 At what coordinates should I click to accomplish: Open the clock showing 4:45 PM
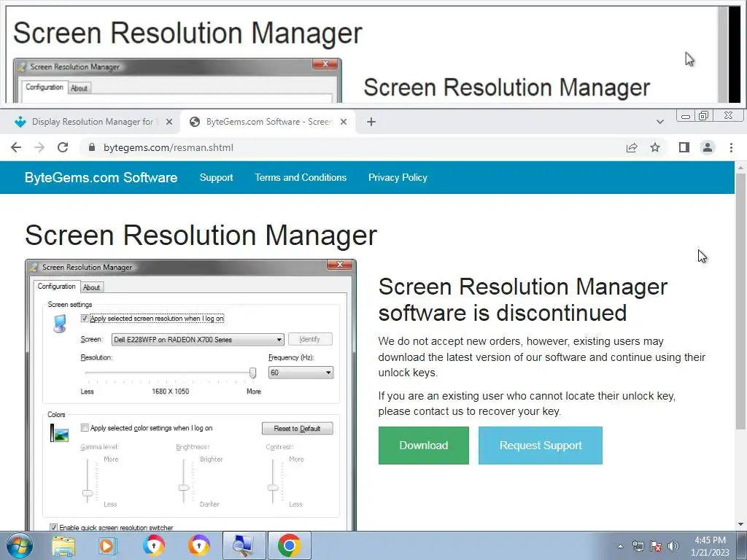[x=710, y=546]
